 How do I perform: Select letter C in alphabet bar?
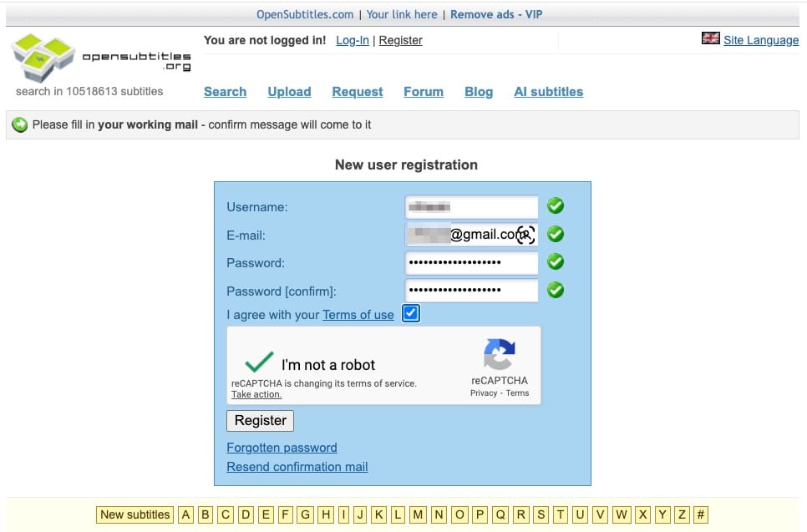pyautogui.click(x=226, y=514)
